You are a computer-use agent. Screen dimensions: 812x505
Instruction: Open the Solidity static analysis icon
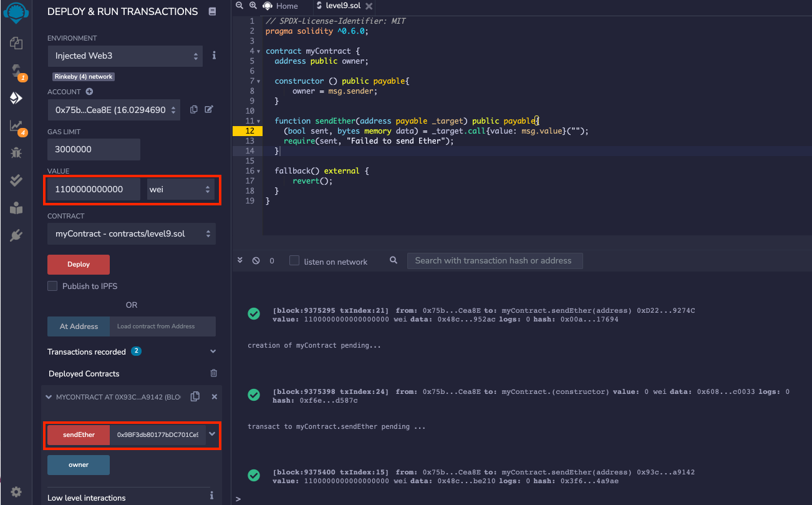pos(16,125)
